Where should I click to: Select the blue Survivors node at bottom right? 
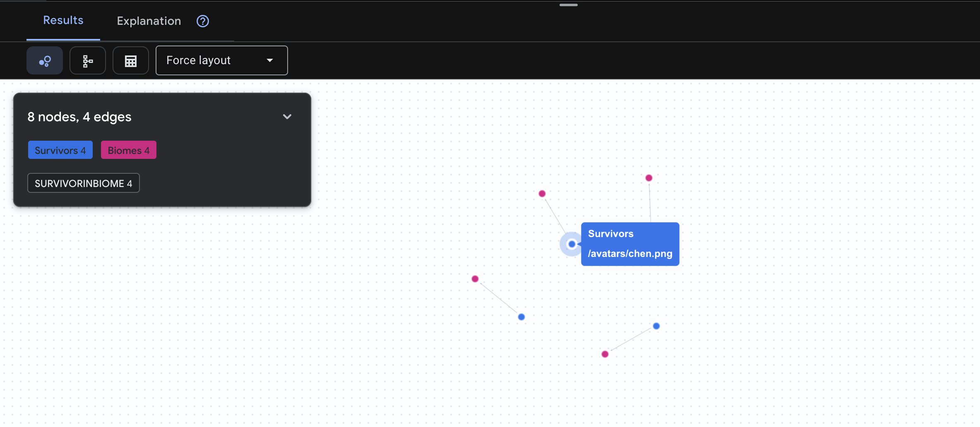[656, 326]
